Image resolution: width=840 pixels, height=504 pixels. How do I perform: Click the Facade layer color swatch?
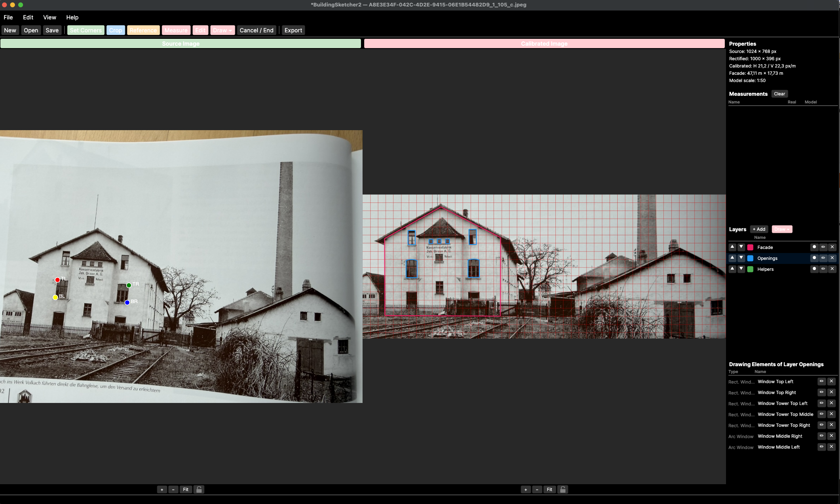[x=750, y=247]
